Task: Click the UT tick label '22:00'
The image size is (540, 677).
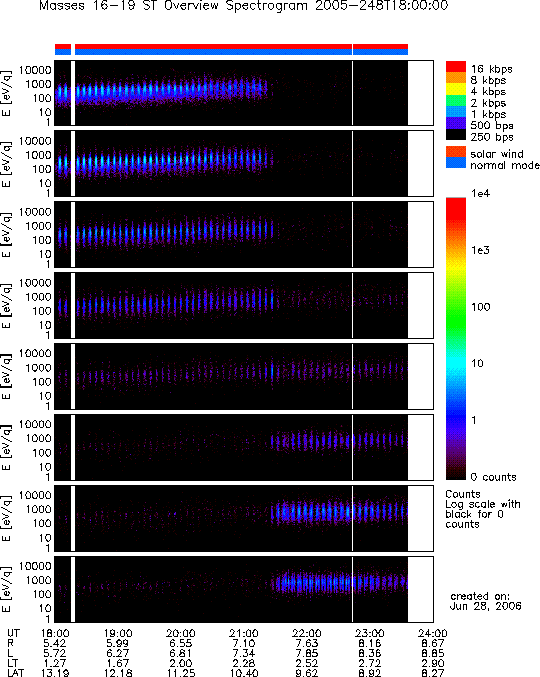Action: (307, 633)
